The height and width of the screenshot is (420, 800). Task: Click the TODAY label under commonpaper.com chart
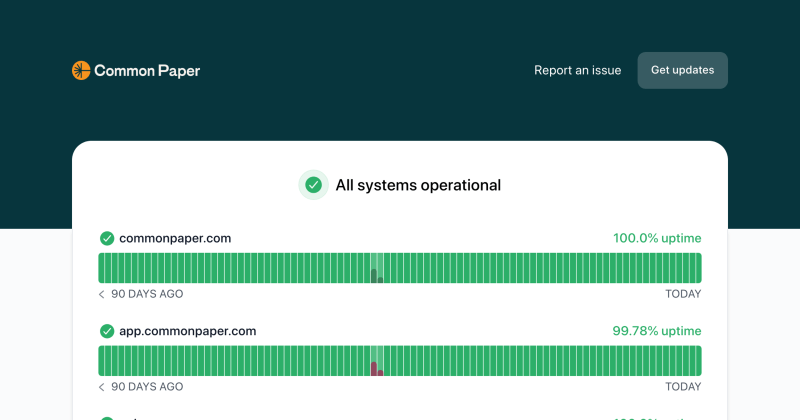pyautogui.click(x=683, y=294)
